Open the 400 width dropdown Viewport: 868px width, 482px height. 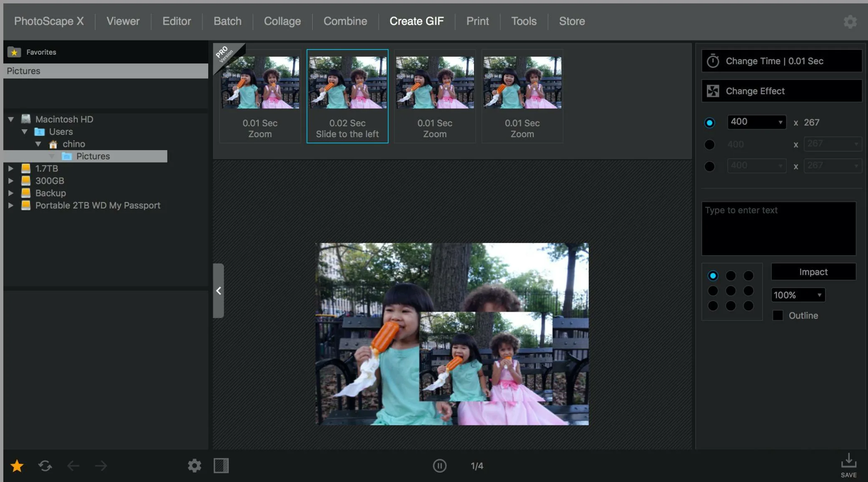tap(756, 122)
